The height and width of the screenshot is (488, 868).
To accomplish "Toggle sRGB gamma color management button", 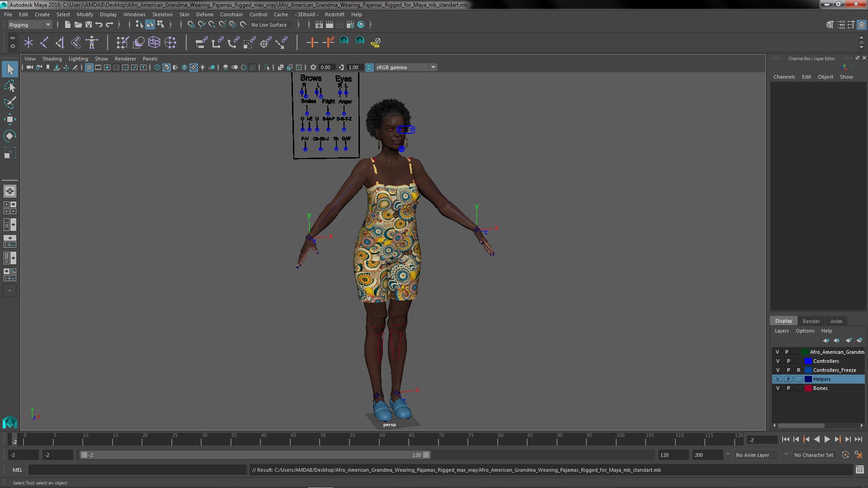I will click(x=369, y=67).
